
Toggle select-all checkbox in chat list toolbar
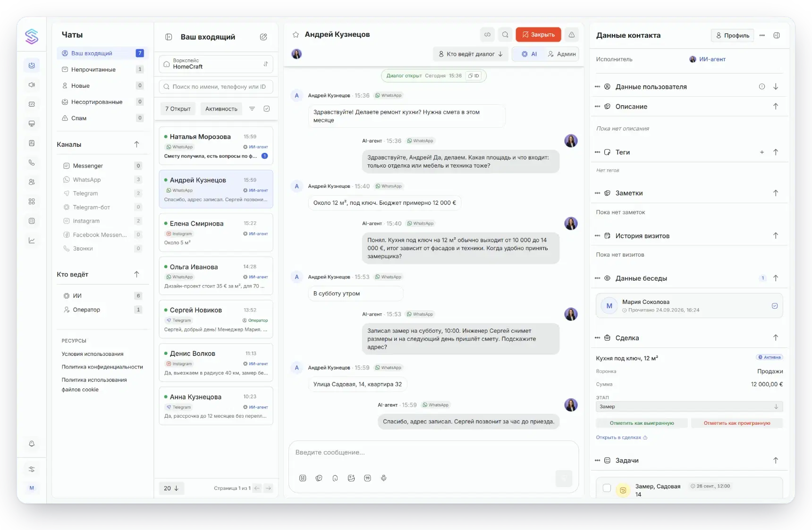267,109
